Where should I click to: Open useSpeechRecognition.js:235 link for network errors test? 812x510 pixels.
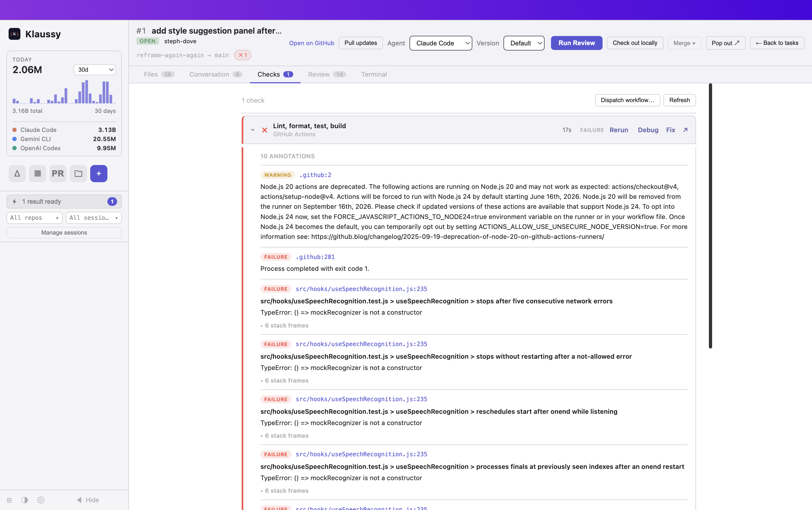[x=361, y=289]
